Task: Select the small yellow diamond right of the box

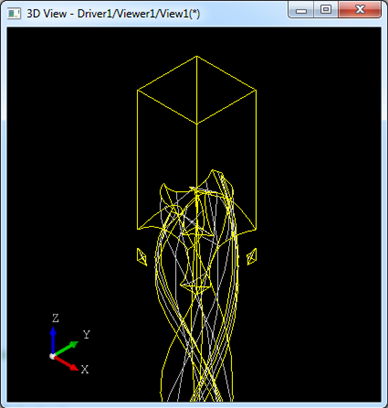Action: click(252, 257)
